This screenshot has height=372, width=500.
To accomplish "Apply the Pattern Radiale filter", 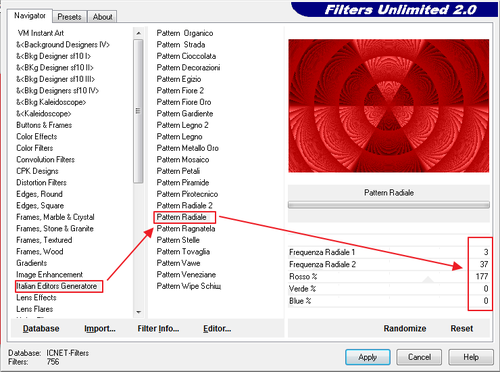I will 368,357.
